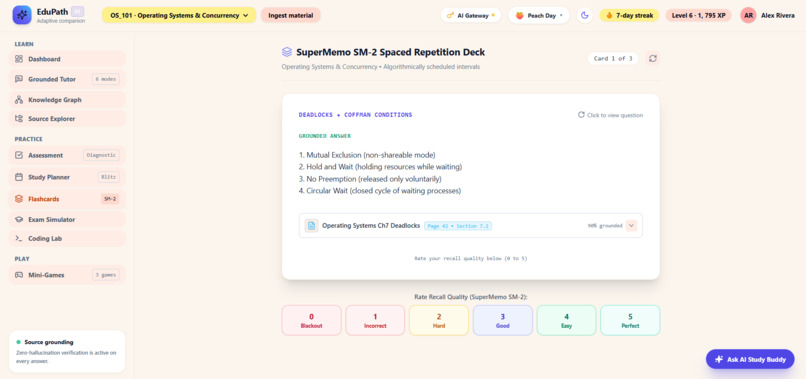806x379 pixels.
Task: Click the deck layers icon beside title
Action: [287, 52]
